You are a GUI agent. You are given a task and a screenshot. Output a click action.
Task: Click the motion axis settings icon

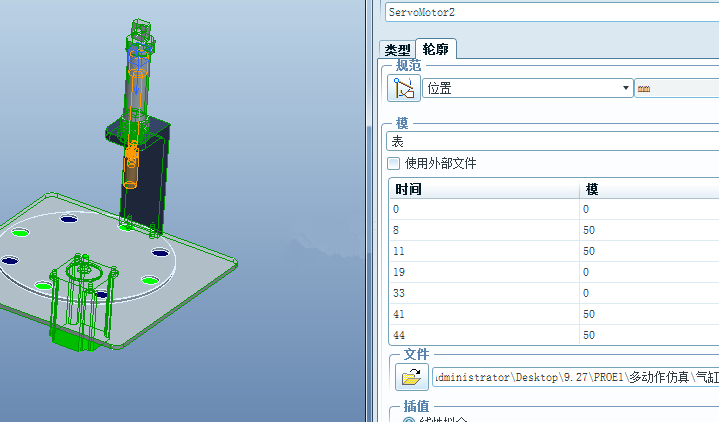coord(404,88)
